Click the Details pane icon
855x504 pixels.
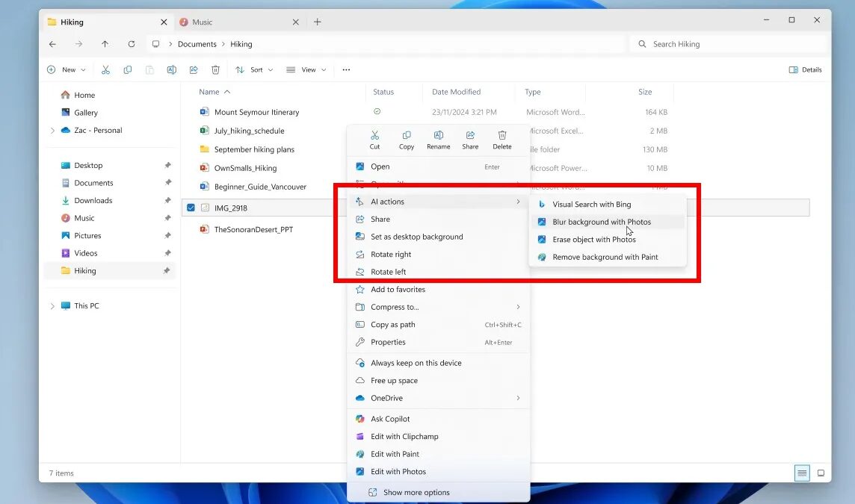[805, 69]
